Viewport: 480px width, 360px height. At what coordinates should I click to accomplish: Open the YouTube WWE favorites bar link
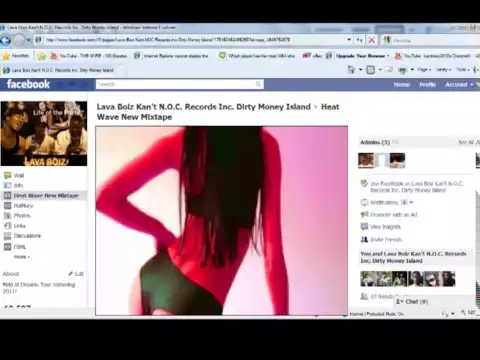(88, 56)
